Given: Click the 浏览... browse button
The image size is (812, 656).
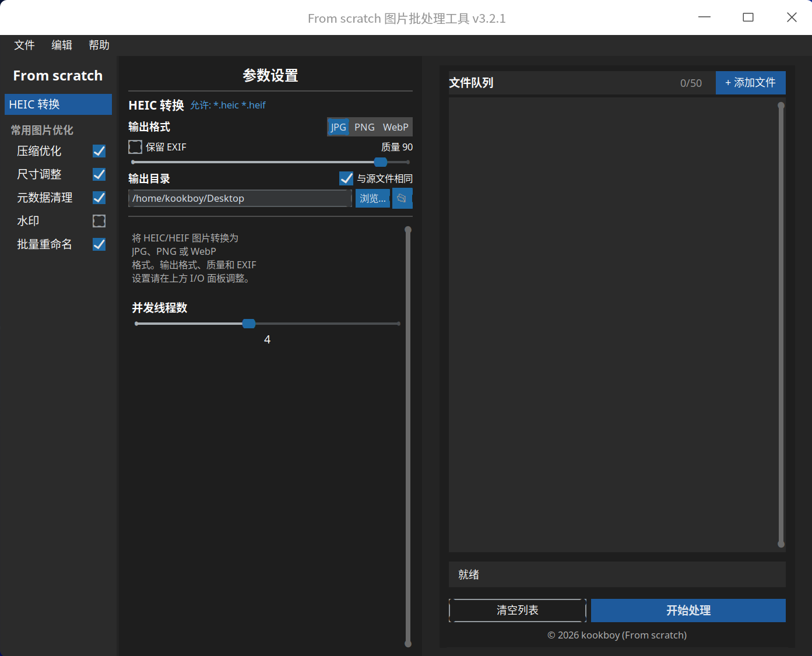Looking at the screenshot, I should [372, 198].
